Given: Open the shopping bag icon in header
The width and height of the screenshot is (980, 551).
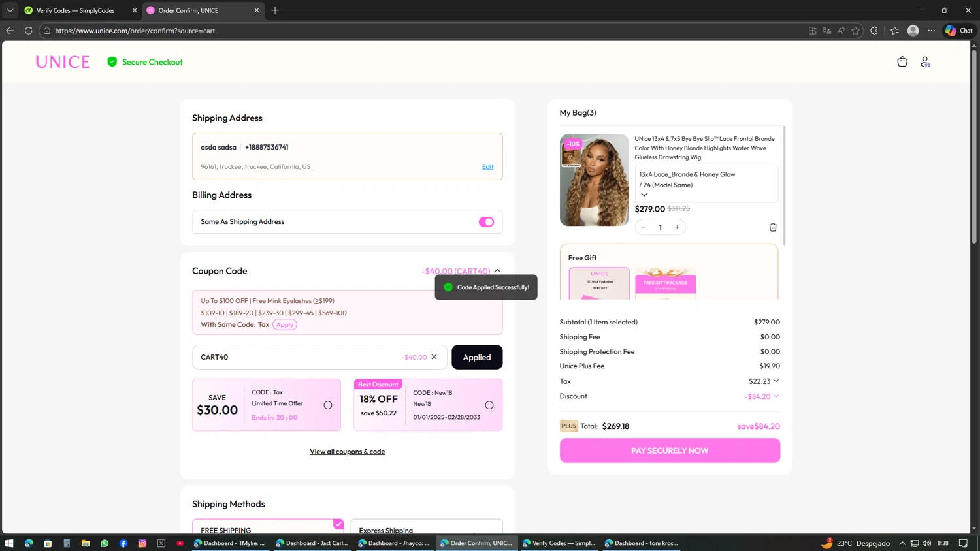Looking at the screenshot, I should click(x=902, y=62).
